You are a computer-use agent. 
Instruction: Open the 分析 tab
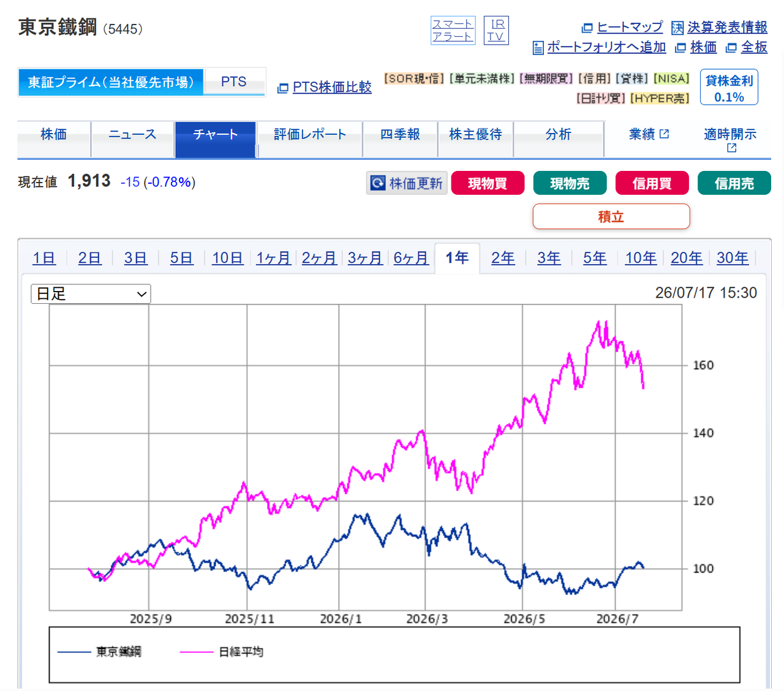pos(558,139)
